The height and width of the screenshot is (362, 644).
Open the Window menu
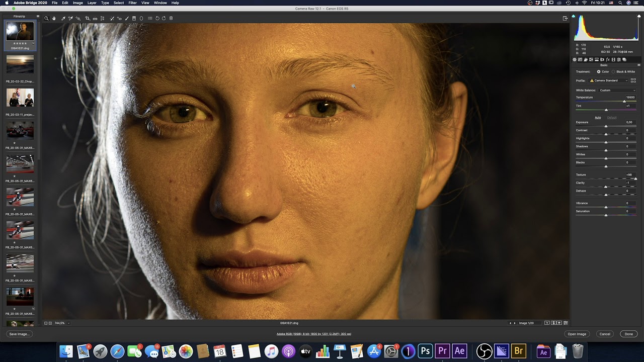[x=160, y=3]
